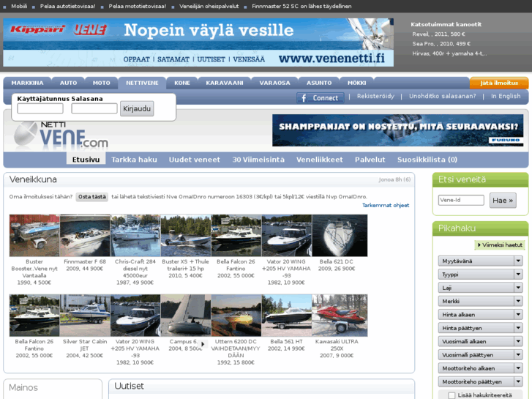Screen dimensions: 532x399
Task: Open Reveil 2011 580 € canoe listing
Action: (438, 34)
